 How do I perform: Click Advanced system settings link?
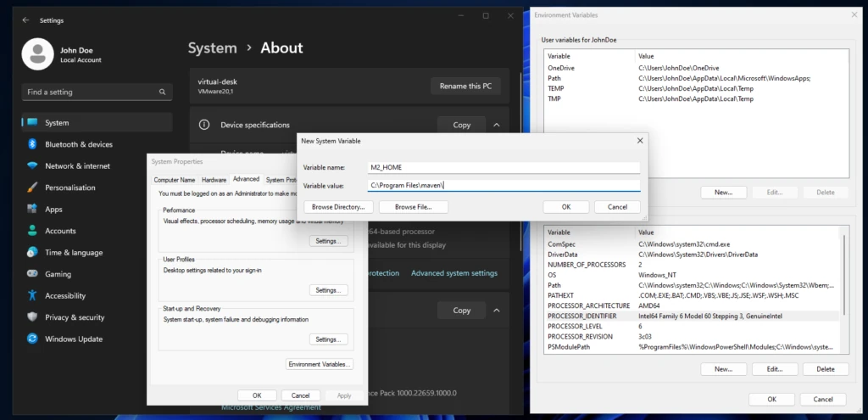pos(453,273)
